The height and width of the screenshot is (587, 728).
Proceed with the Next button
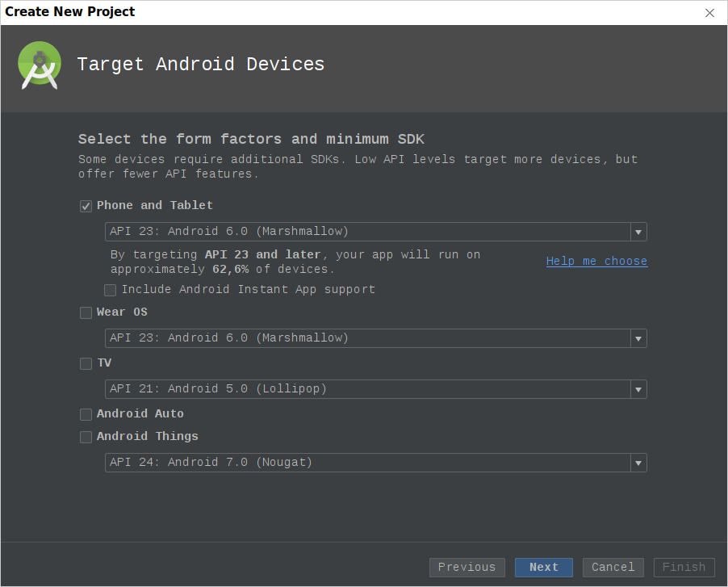544,568
